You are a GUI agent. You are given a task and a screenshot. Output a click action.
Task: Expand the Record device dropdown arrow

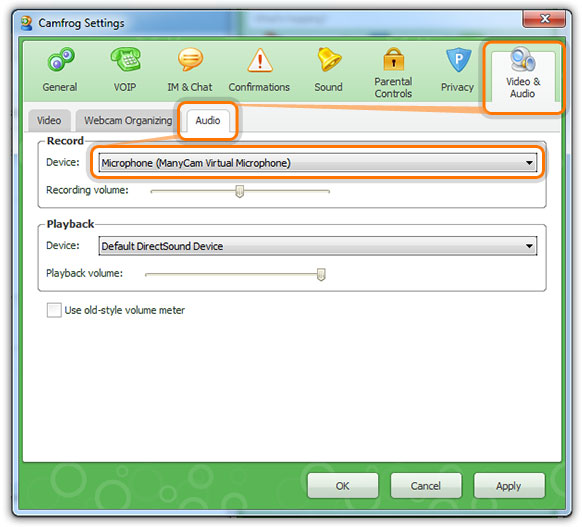pos(529,163)
